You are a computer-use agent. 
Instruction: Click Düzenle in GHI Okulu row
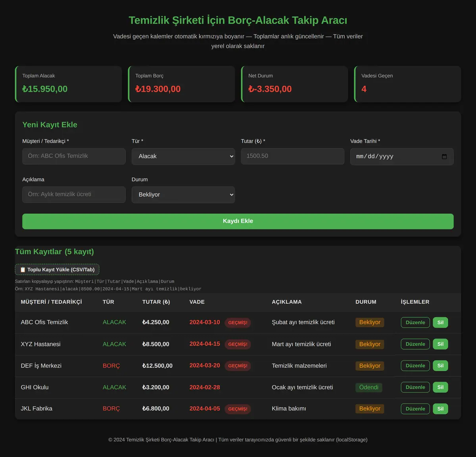415,387
